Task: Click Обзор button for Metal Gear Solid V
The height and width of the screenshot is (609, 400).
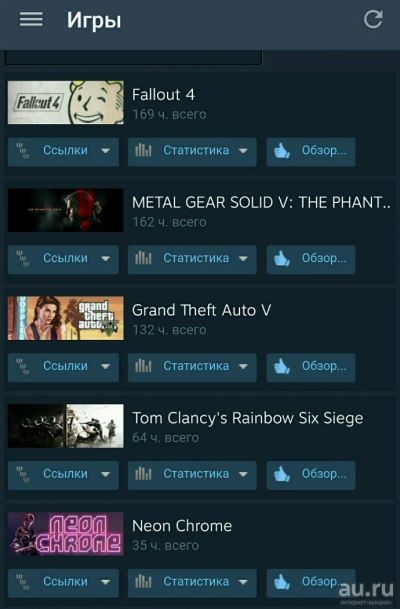Action: (311, 259)
